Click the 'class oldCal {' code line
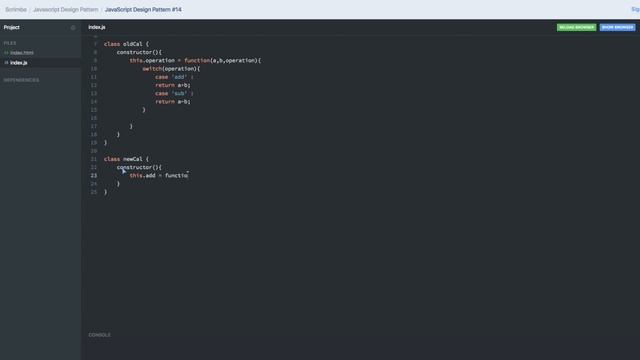Screen dimensions: 640x360 pyautogui.click(x=127, y=44)
